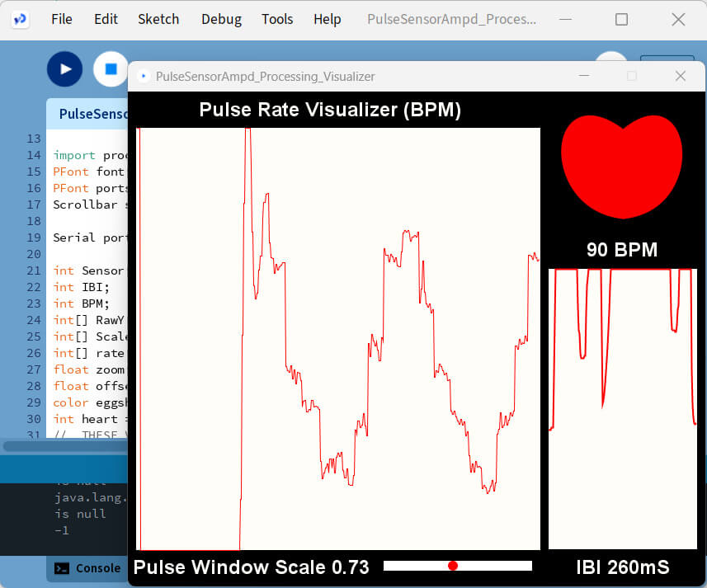
Task: Open the Sketch menu
Action: 158,19
